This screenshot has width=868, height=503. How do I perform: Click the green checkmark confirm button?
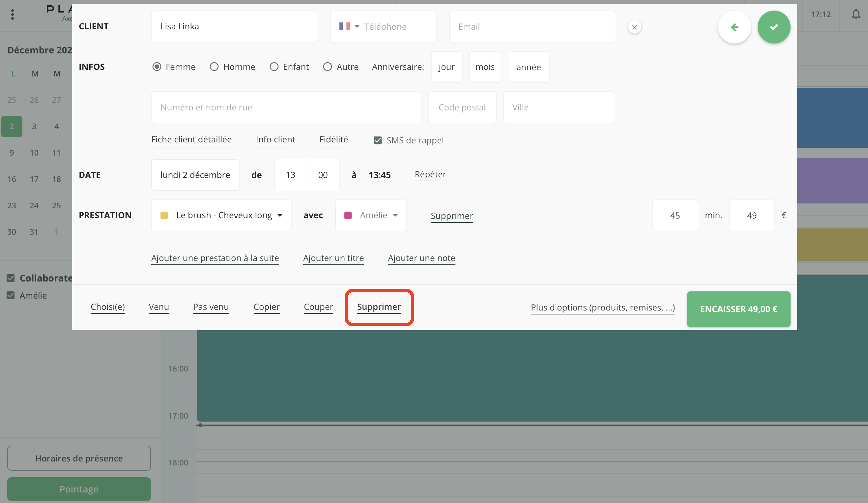point(773,27)
